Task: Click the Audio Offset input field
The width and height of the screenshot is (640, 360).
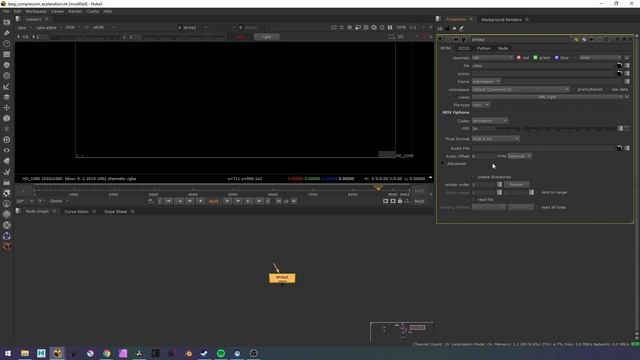Action: (483, 156)
